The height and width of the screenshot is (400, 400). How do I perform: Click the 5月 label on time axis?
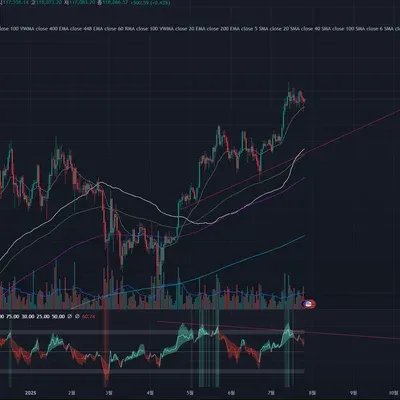click(190, 393)
